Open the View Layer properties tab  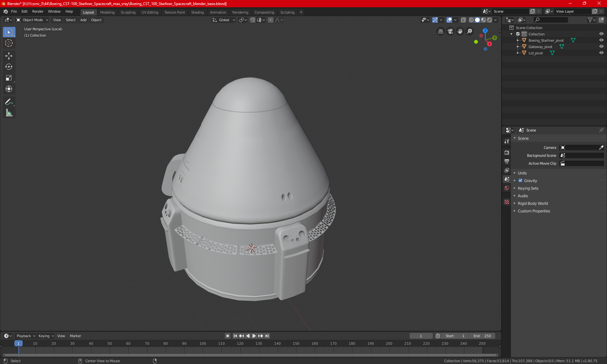507,170
